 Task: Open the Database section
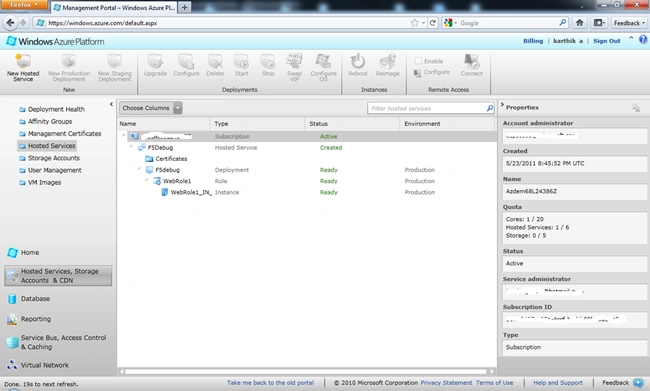28,299
